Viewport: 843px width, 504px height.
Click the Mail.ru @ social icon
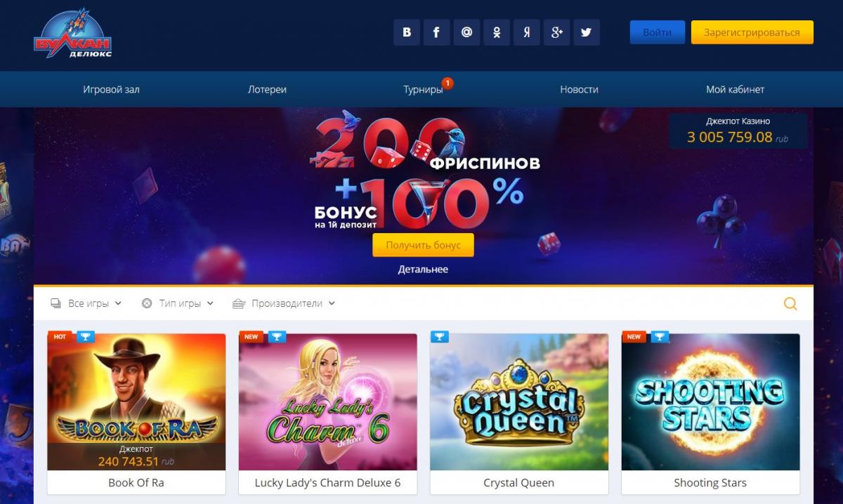coord(466,32)
